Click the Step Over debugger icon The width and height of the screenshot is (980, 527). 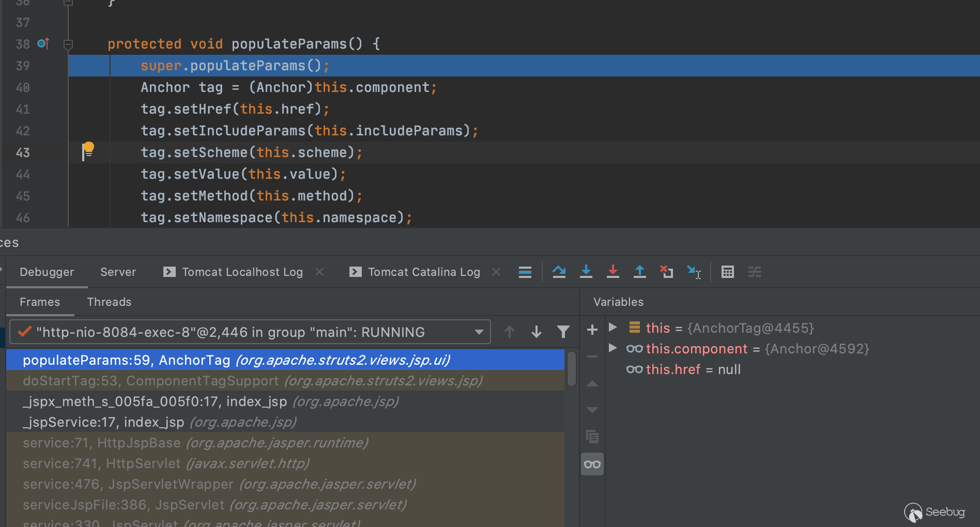click(559, 272)
